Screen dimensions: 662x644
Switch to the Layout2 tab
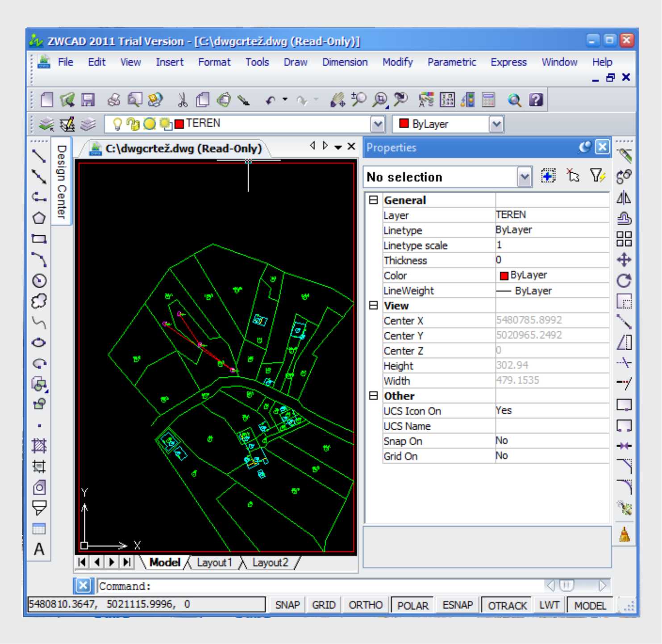tap(271, 562)
